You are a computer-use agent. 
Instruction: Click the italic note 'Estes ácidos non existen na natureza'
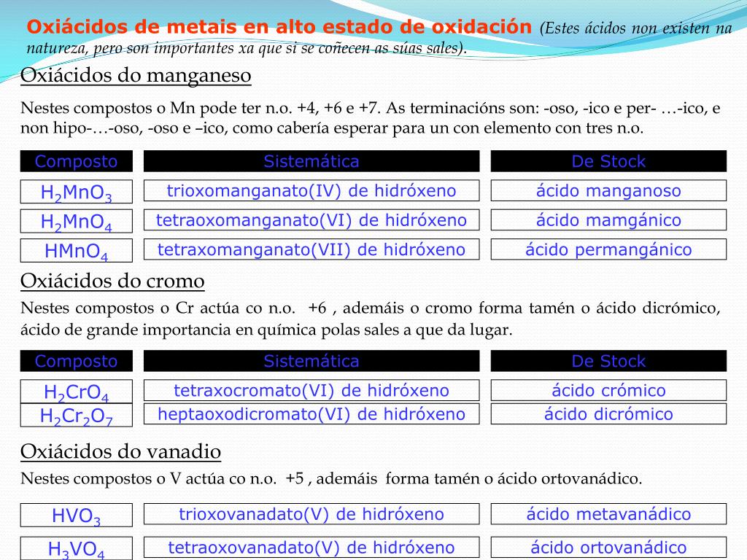point(379,38)
